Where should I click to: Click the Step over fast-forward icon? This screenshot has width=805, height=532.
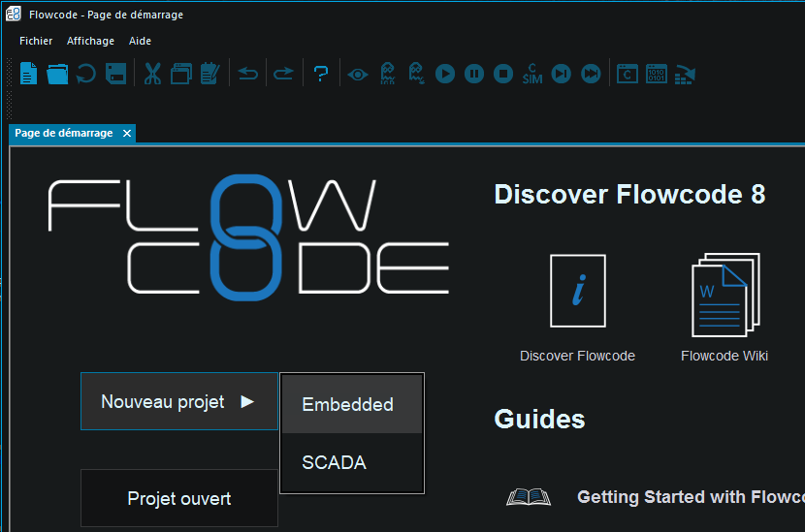[591, 74]
